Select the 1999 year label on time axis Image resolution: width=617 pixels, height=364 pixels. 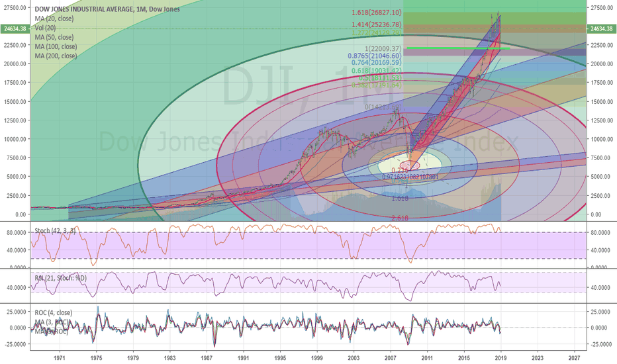click(x=316, y=357)
